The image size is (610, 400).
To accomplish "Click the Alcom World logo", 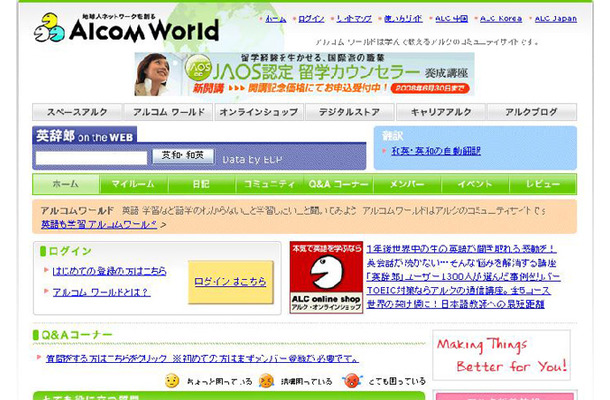I will pyautogui.click(x=126, y=28).
